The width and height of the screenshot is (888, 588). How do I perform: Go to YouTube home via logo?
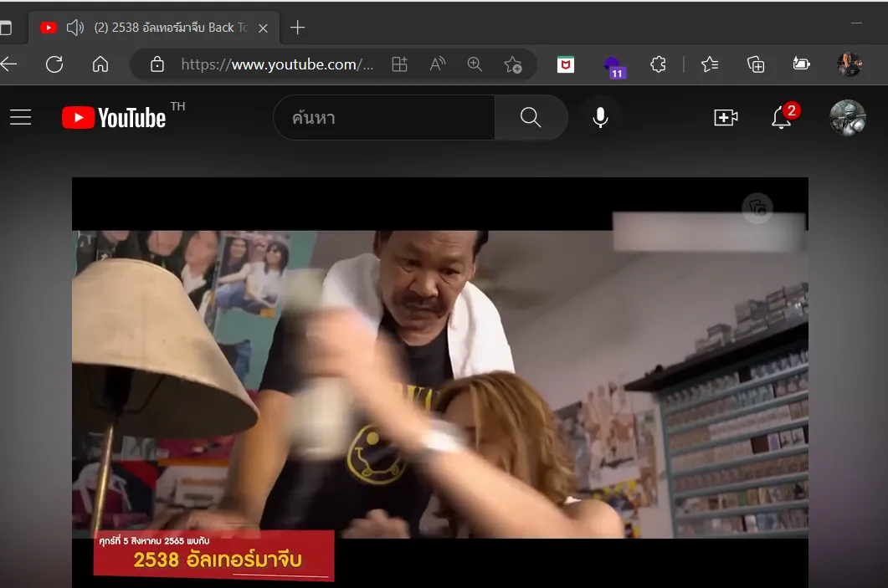[114, 117]
